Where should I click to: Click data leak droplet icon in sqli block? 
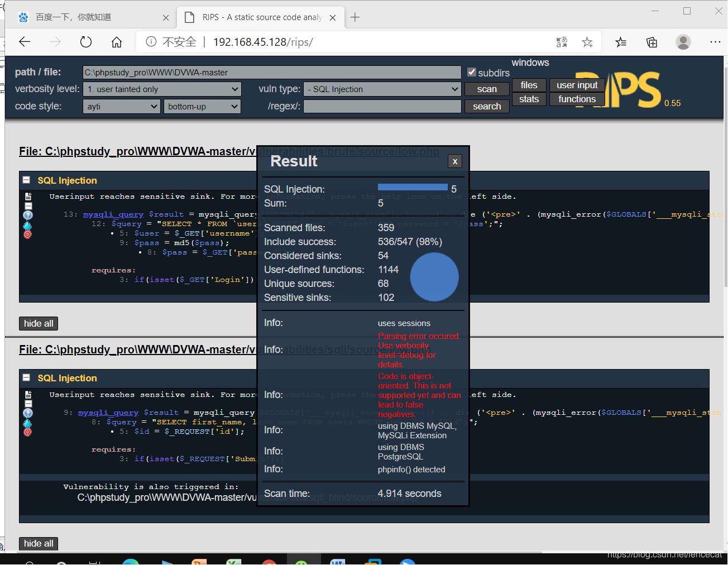28,423
